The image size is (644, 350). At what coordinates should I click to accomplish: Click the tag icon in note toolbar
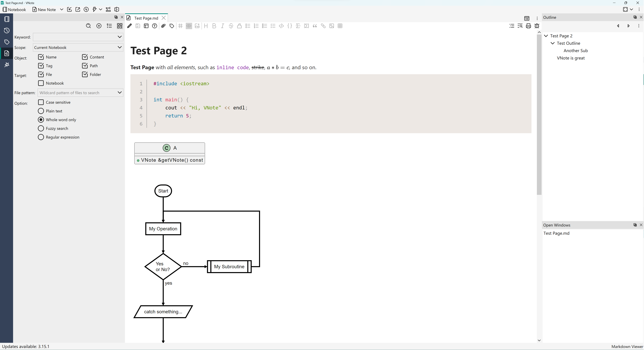coord(172,26)
